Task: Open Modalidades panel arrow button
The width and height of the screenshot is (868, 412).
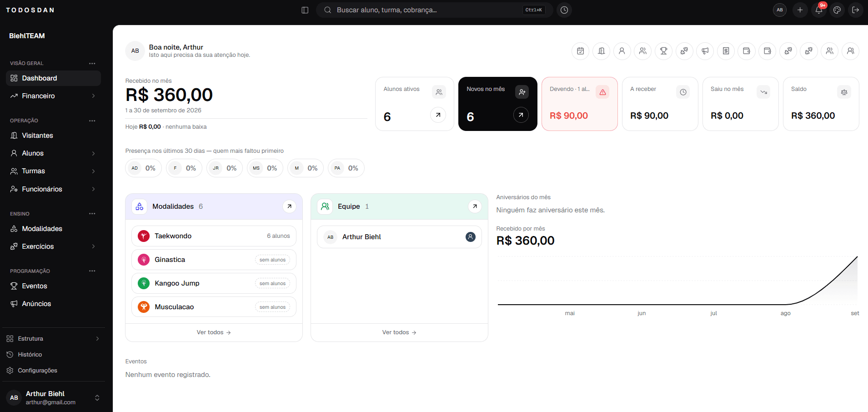Action: tap(289, 206)
